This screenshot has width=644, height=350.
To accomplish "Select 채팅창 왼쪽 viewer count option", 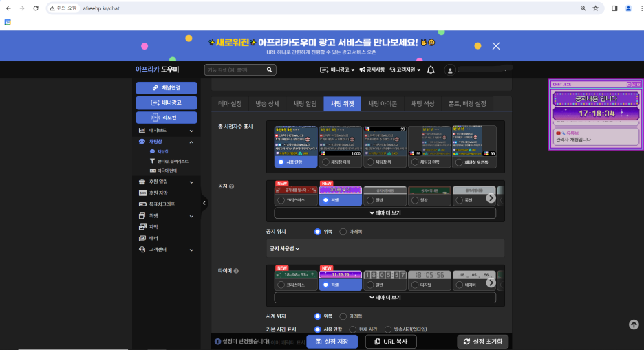I will pyautogui.click(x=429, y=147).
